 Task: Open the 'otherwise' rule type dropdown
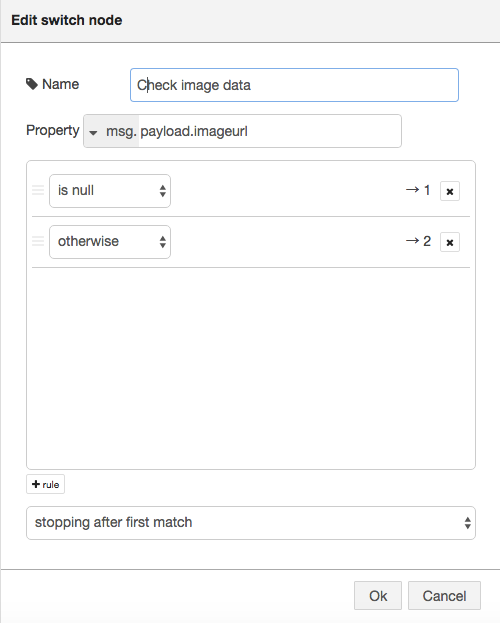point(110,242)
